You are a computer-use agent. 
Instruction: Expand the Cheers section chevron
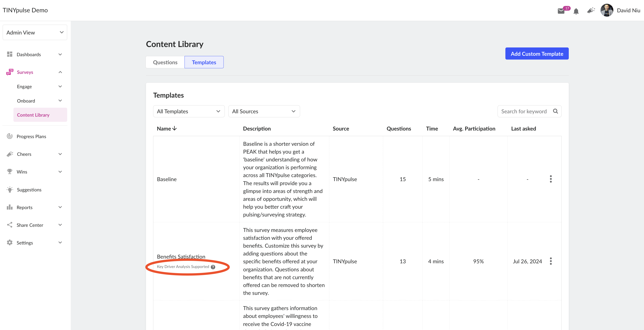[60, 154]
